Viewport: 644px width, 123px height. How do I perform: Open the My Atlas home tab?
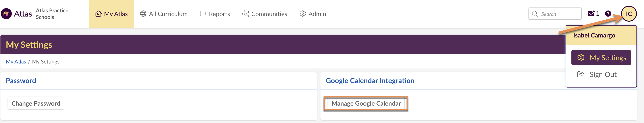(x=111, y=14)
